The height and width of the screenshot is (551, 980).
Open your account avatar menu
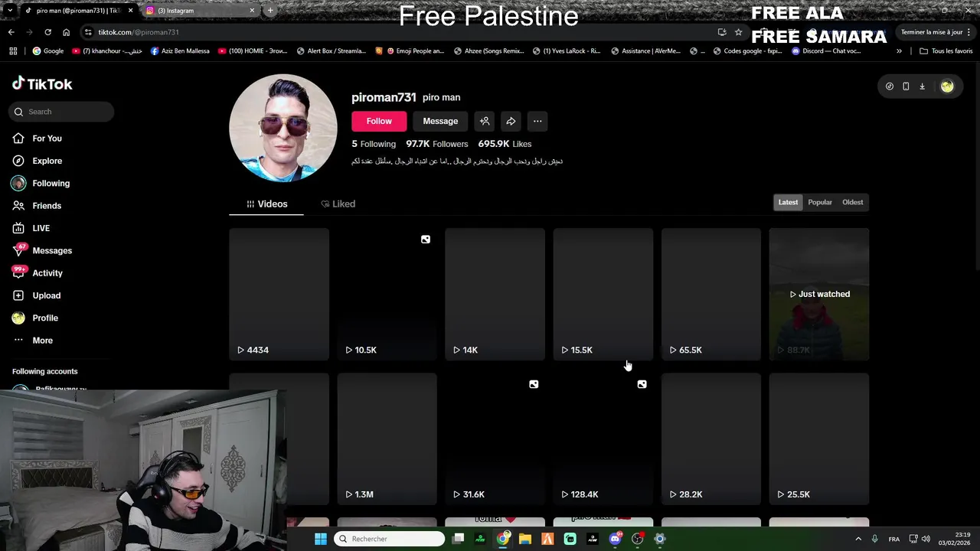pyautogui.click(x=947, y=86)
